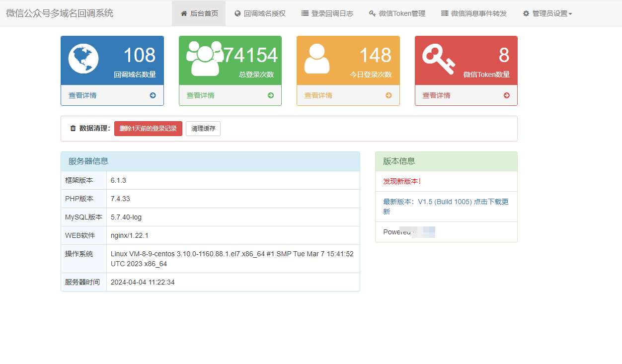Click the home icon in navbar

pos(184,13)
